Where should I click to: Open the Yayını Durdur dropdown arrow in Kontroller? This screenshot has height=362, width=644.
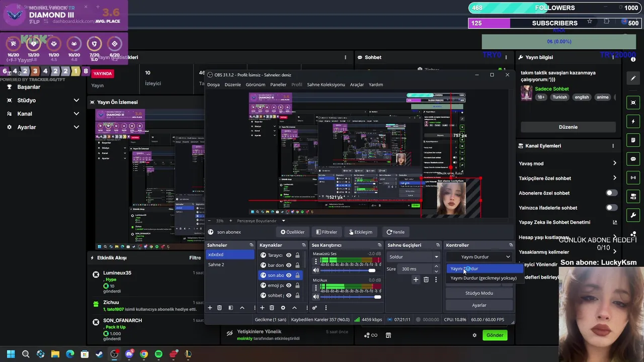508,257
